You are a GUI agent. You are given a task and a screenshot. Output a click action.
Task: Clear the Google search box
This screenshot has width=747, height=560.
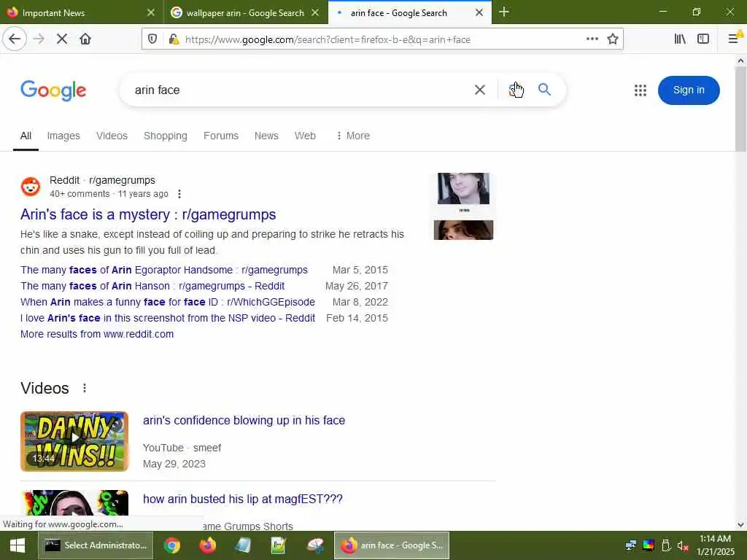coord(480,90)
